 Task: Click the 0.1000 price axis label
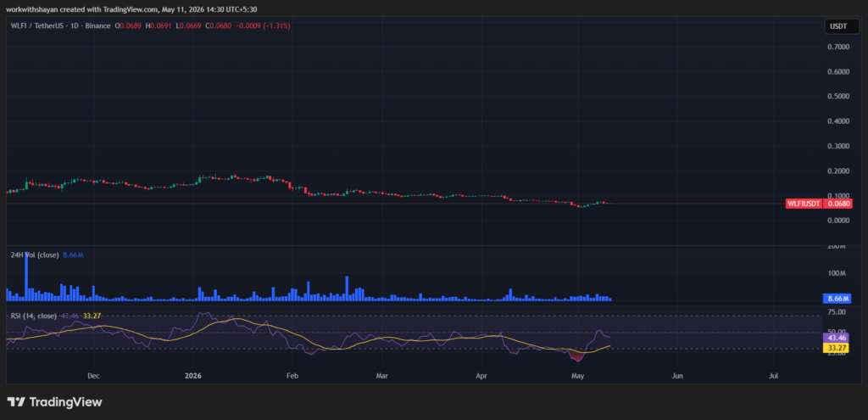pos(837,196)
